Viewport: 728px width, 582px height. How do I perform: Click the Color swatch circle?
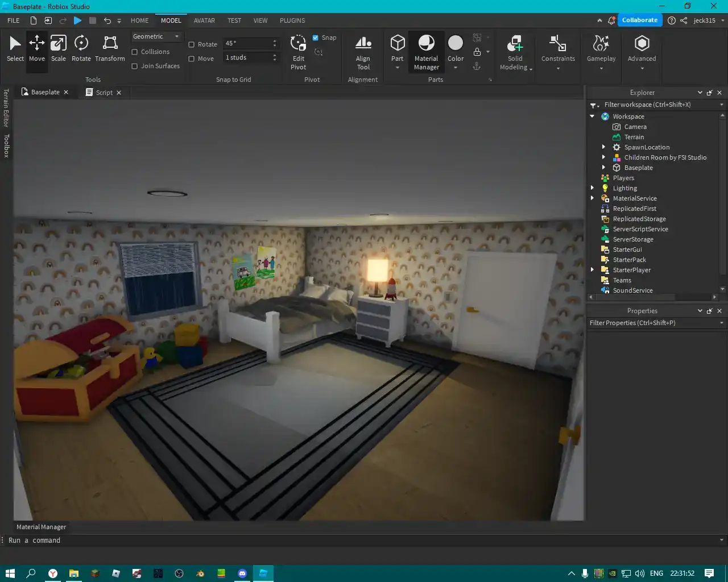pos(456,43)
